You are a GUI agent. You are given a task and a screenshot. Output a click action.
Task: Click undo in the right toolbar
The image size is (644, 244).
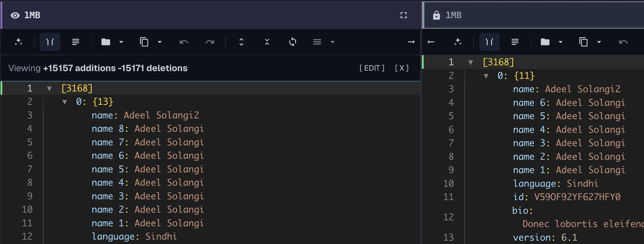pos(623,42)
